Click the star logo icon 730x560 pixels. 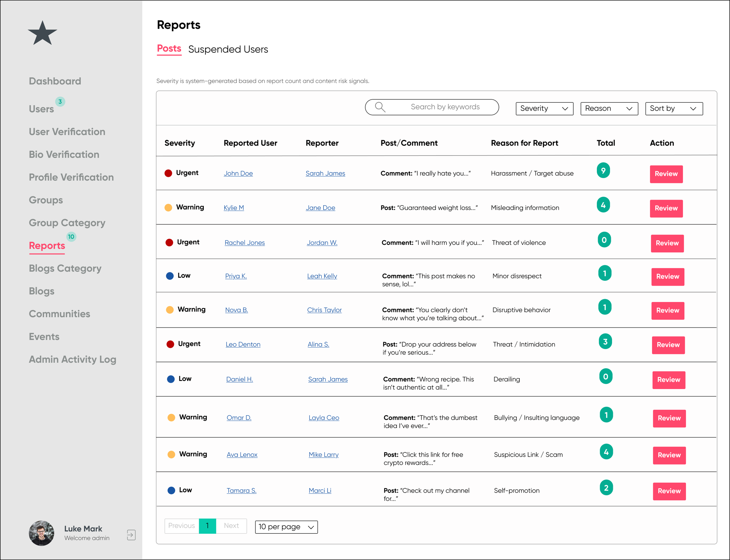(42, 33)
